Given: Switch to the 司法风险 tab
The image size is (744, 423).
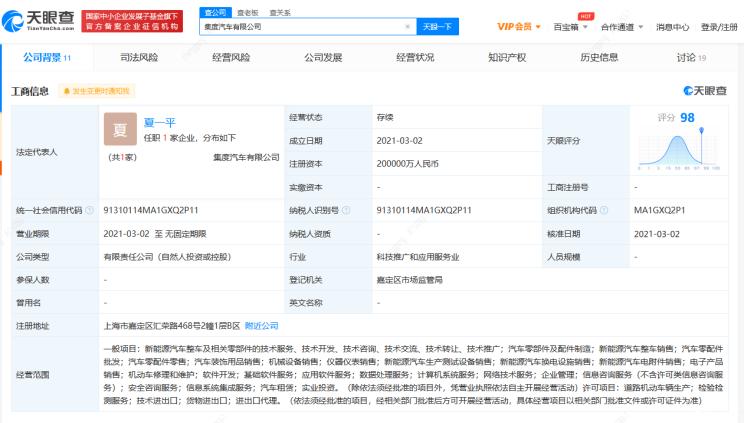Looking at the screenshot, I should click(138, 58).
